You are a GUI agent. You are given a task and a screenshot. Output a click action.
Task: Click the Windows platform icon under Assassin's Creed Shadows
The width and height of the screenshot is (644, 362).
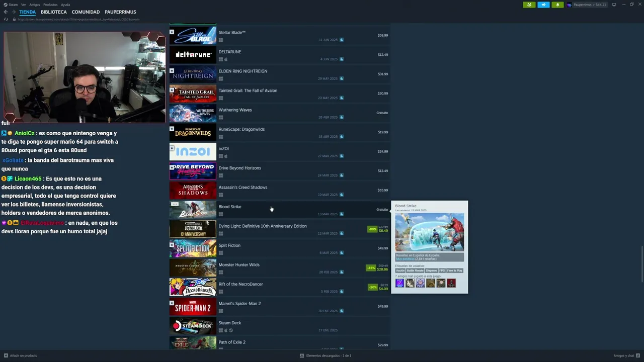tap(220, 195)
